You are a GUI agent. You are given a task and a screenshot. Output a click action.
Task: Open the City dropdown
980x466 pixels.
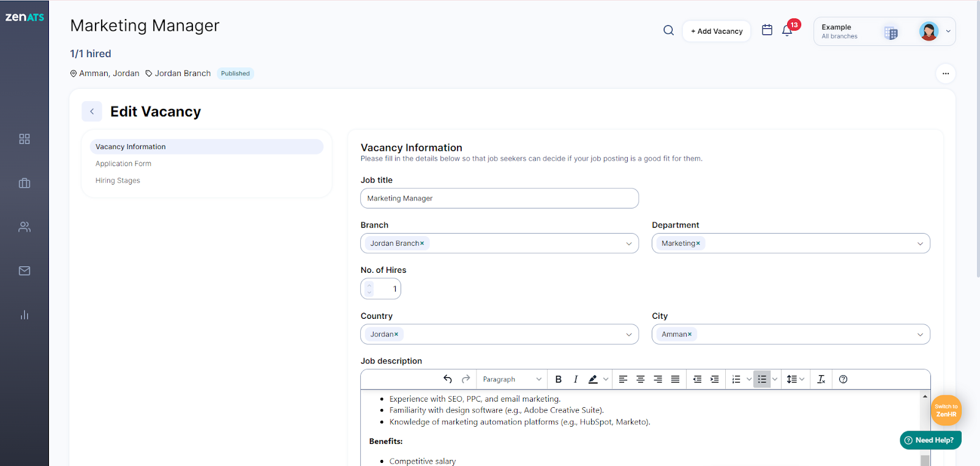tap(791, 334)
